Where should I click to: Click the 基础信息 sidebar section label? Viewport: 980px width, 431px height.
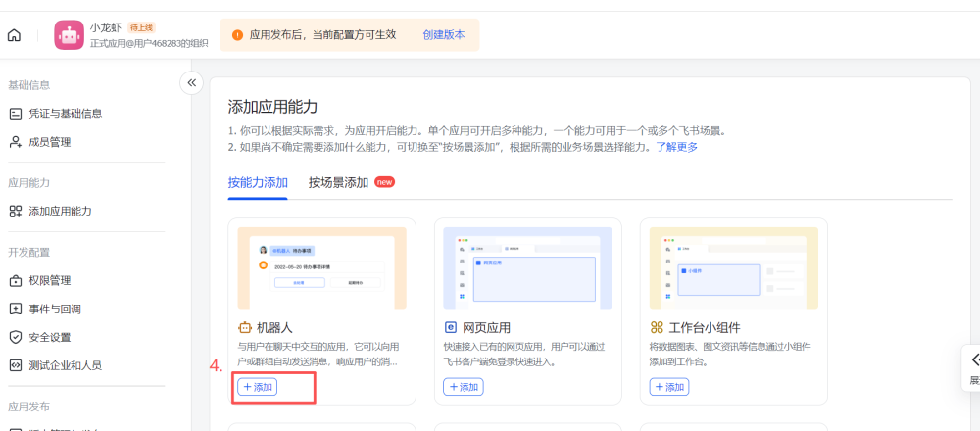point(28,85)
